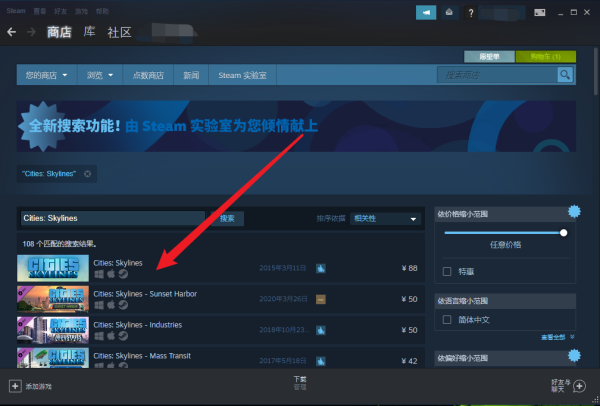Enable the 特惠 specials checkbox
The image size is (600, 406).
click(447, 272)
